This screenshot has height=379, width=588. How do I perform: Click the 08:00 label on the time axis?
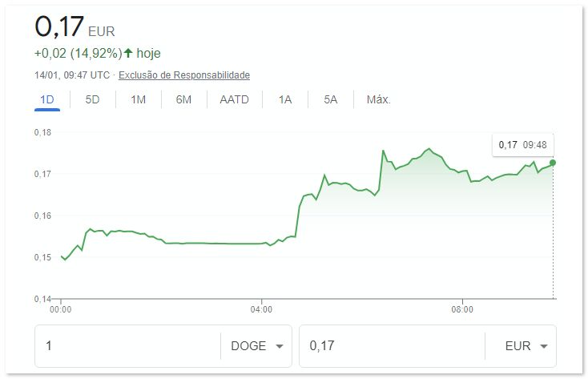coord(462,308)
